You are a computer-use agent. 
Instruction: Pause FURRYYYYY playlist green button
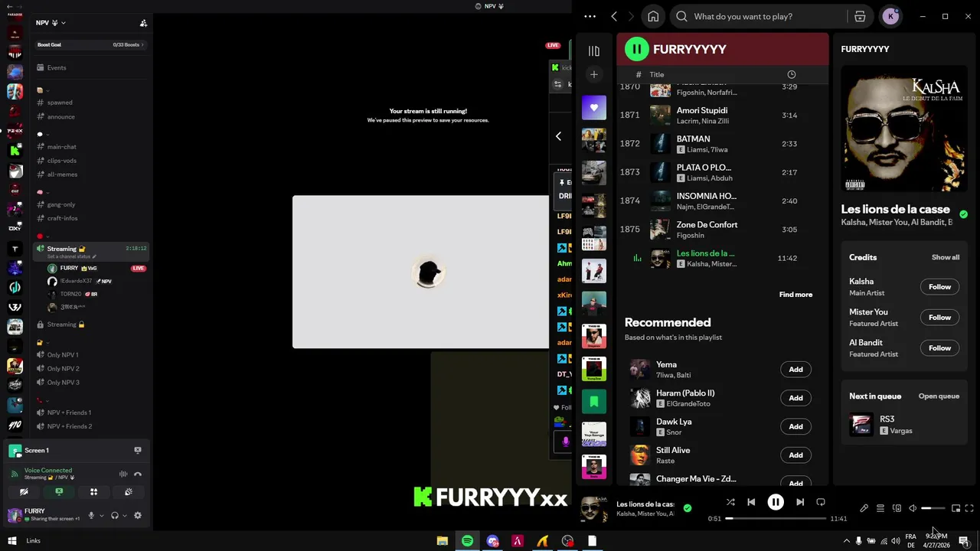[636, 49]
